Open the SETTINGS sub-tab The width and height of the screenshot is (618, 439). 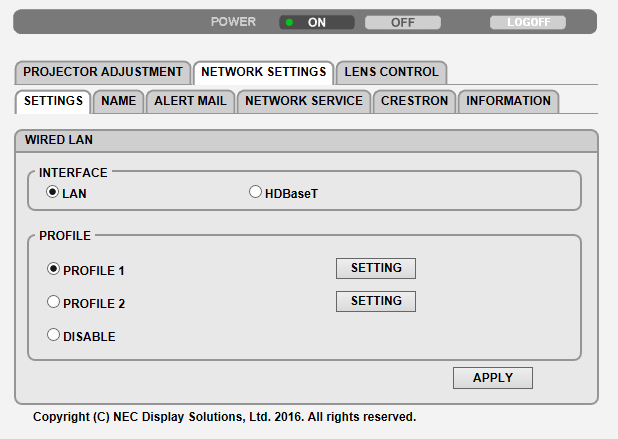coord(53,101)
